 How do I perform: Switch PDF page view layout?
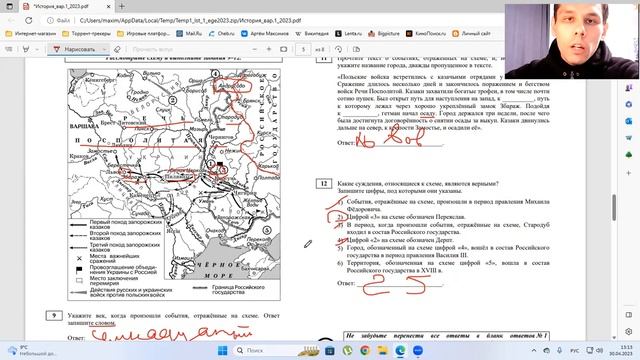coord(356,49)
